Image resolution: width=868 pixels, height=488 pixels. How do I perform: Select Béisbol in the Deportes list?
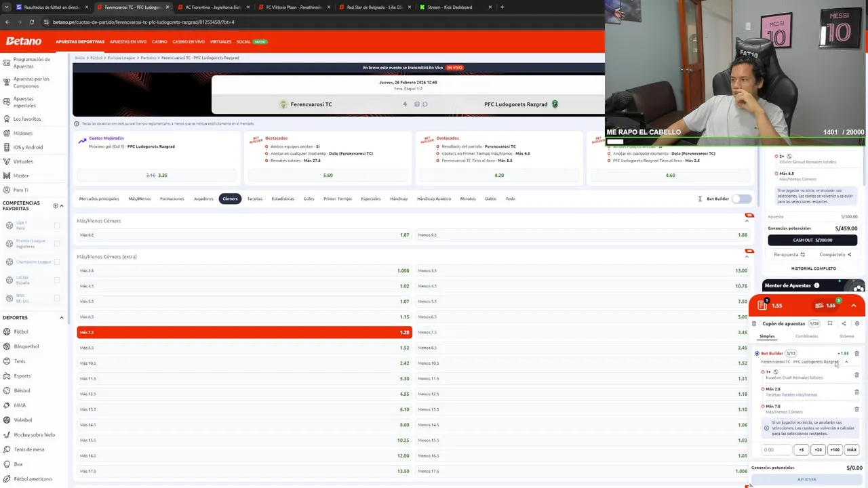click(x=22, y=390)
